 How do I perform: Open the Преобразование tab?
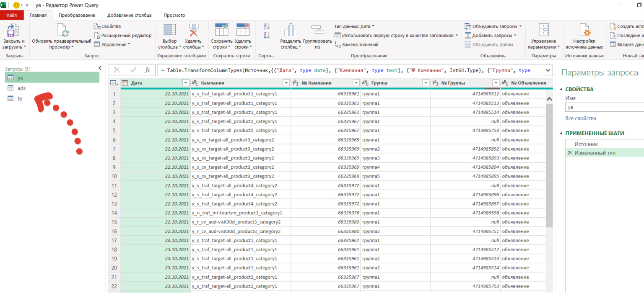[77, 15]
